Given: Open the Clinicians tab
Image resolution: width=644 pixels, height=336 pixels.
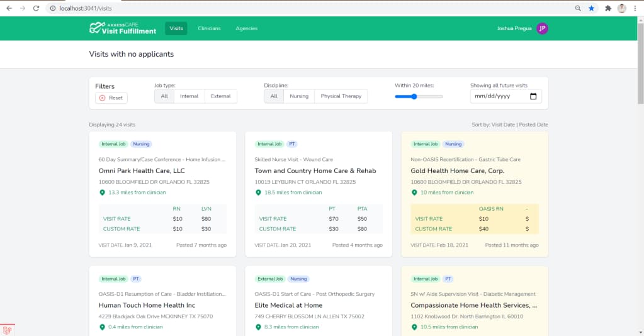Looking at the screenshot, I should [x=209, y=28].
